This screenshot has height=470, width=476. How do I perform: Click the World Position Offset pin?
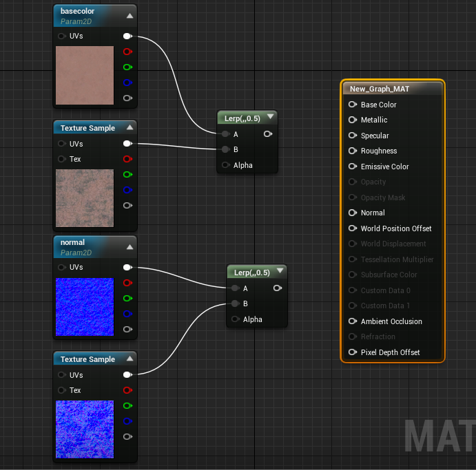click(x=353, y=228)
